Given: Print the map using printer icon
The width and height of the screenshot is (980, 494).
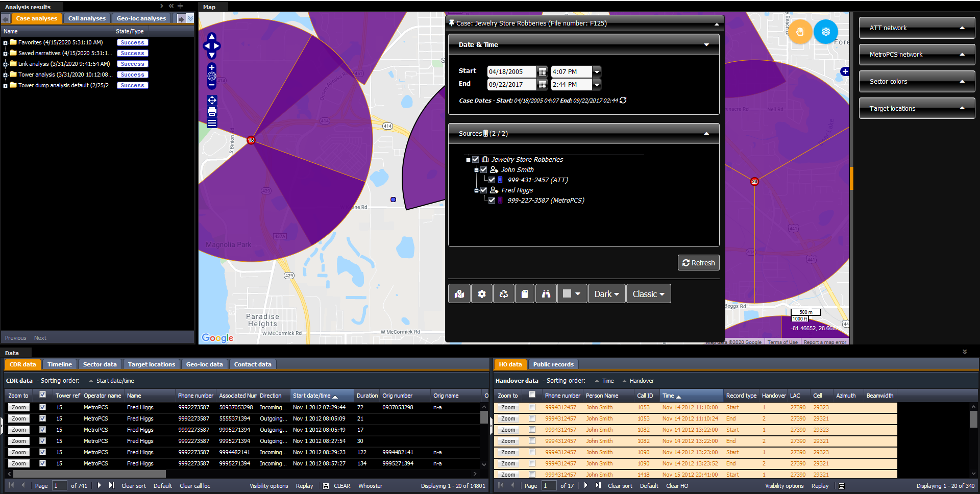Looking at the screenshot, I should pyautogui.click(x=212, y=112).
